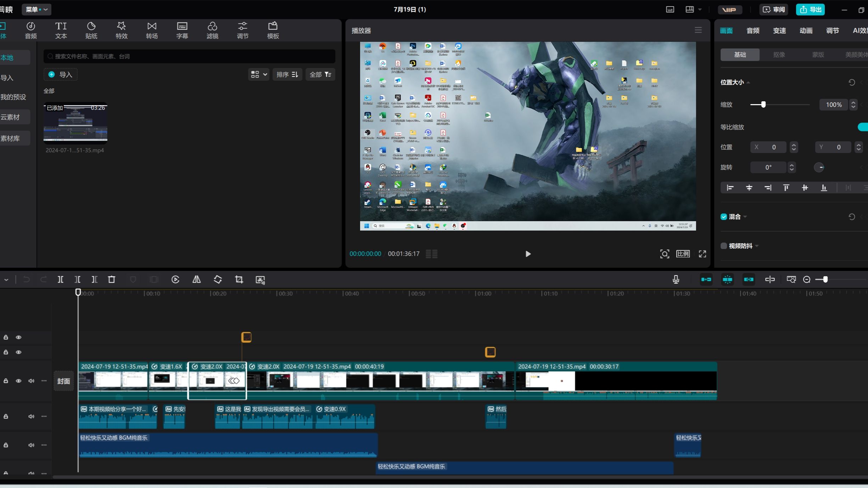Click the mirror flip icon in timeline toolbar
Screen dimensions: 868x488
pyautogui.click(x=196, y=279)
